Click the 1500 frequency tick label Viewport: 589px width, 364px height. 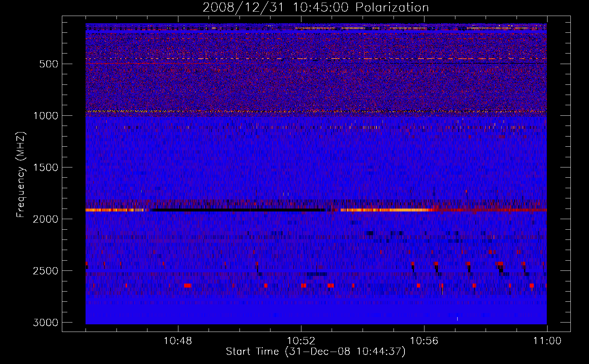tap(46, 167)
